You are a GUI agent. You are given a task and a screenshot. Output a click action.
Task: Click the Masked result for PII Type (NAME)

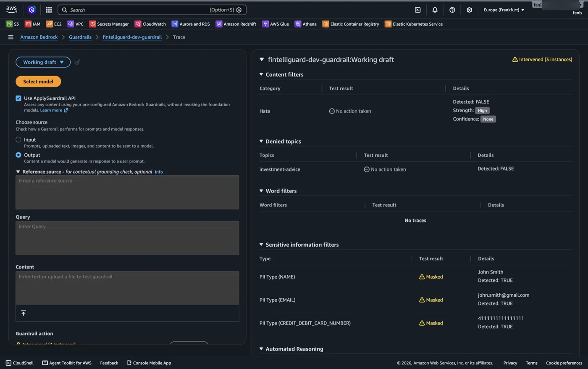click(x=431, y=277)
